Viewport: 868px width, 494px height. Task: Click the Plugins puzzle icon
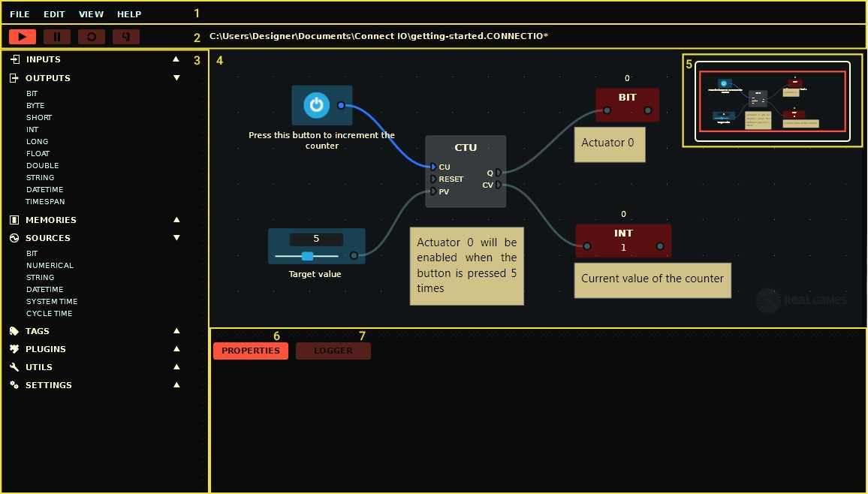(14, 349)
